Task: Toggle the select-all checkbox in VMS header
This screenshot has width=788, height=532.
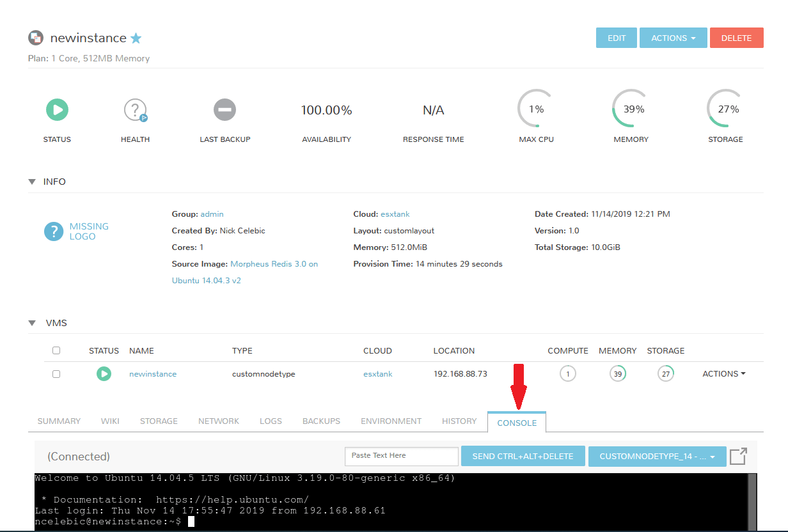Action: (x=56, y=350)
